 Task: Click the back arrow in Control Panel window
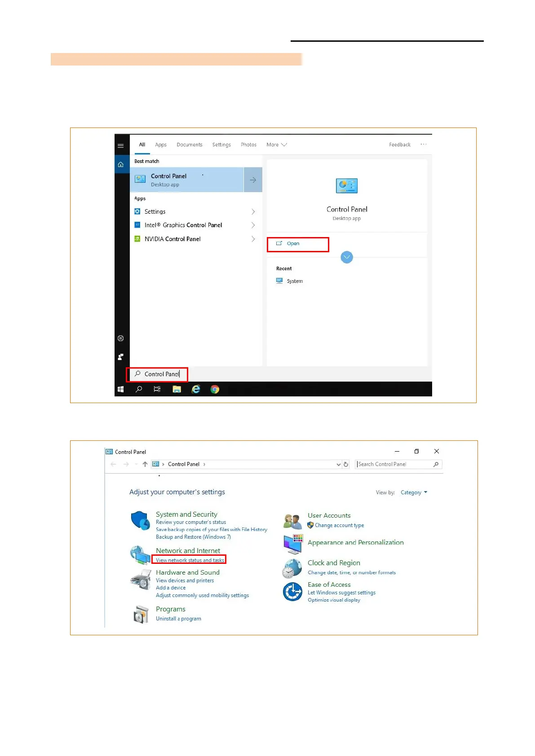click(x=113, y=464)
